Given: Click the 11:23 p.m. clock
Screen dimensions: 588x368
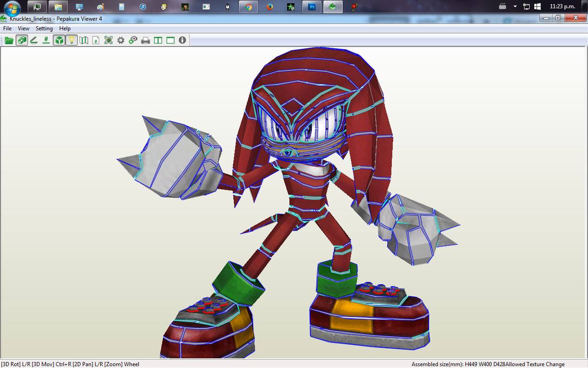Looking at the screenshot, I should point(563,6).
